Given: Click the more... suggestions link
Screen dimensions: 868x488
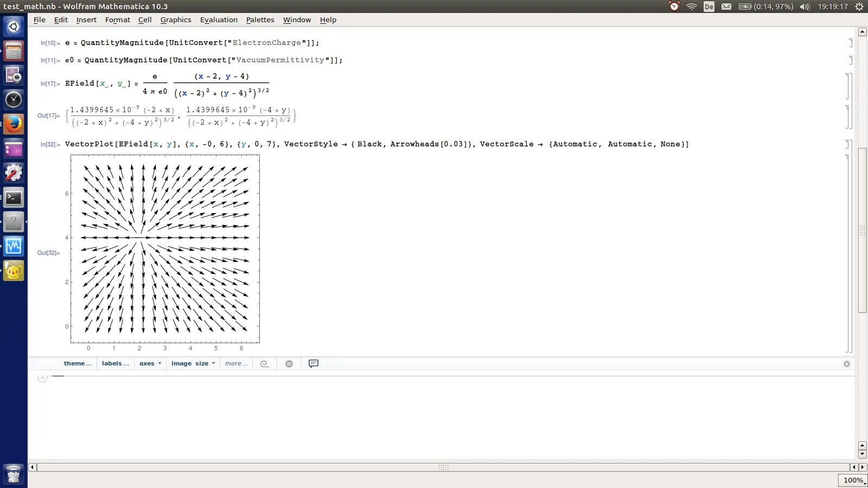Looking at the screenshot, I should click(x=236, y=364).
